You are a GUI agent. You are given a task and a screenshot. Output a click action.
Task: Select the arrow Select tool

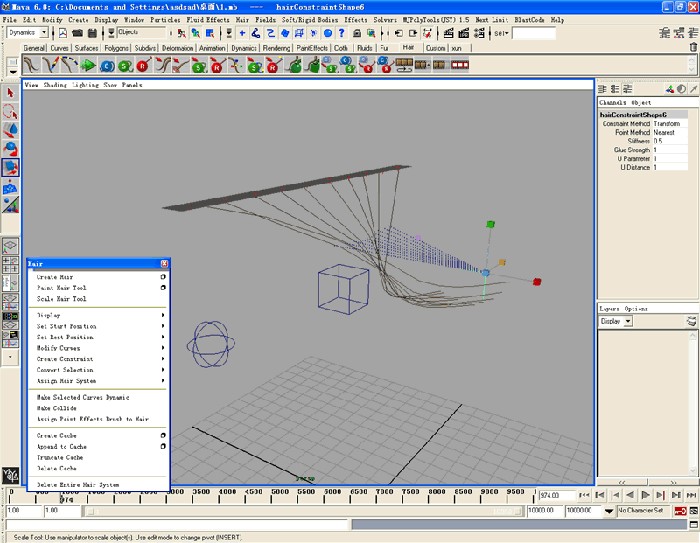click(10, 93)
